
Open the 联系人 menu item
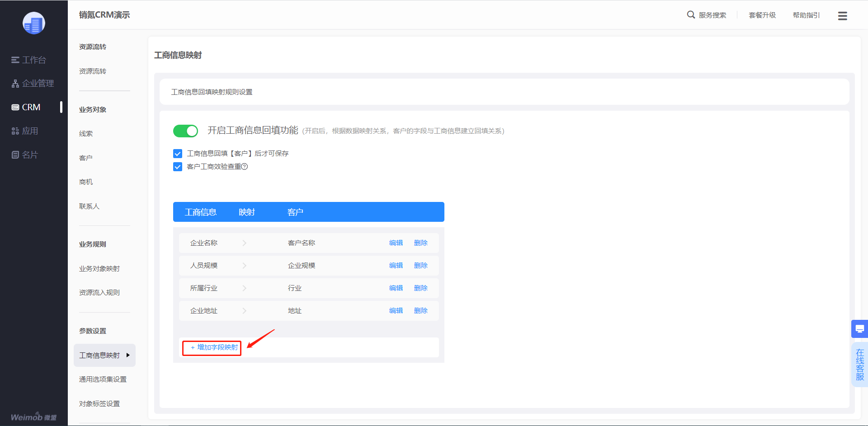[89, 206]
